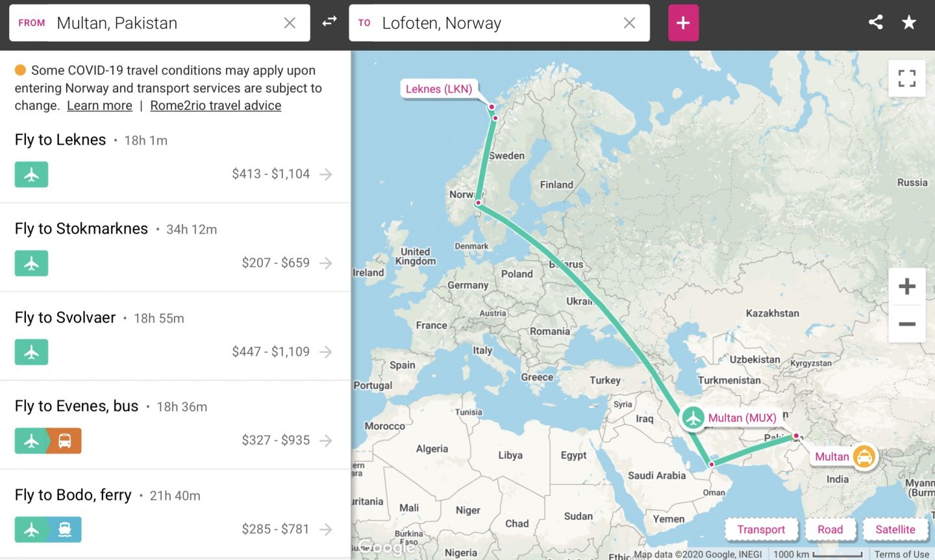Clear the Multan, Pakistan origin field

point(290,23)
